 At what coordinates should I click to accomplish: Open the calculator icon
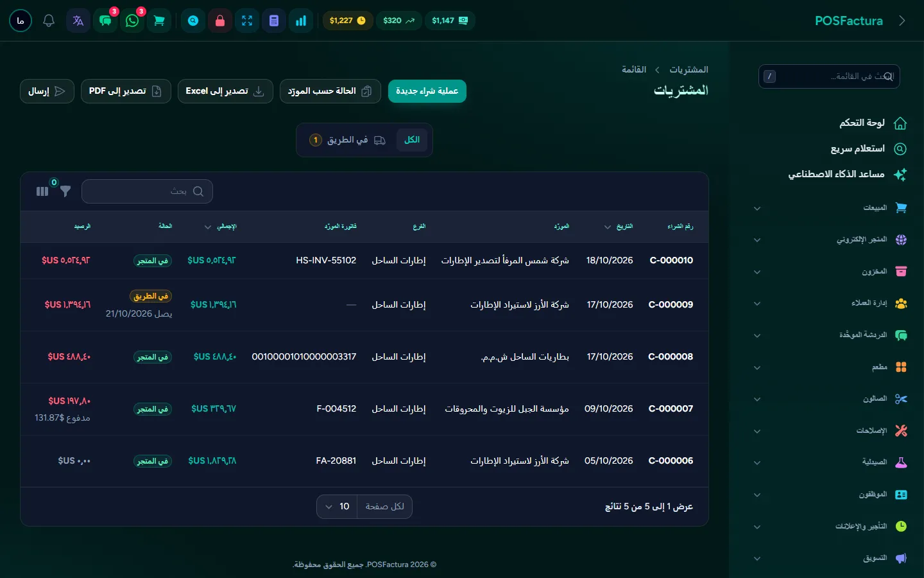[274, 21]
